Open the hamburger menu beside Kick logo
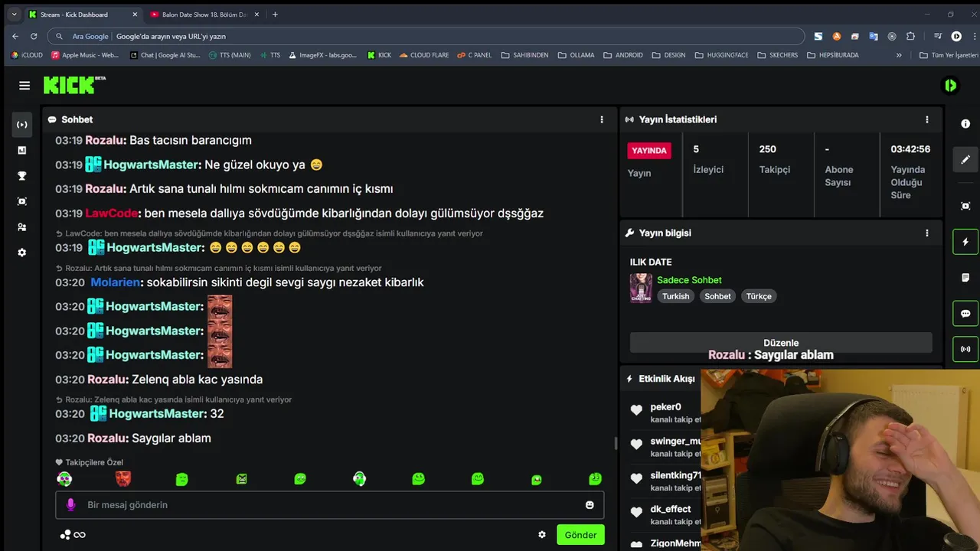980x551 pixels. [24, 86]
